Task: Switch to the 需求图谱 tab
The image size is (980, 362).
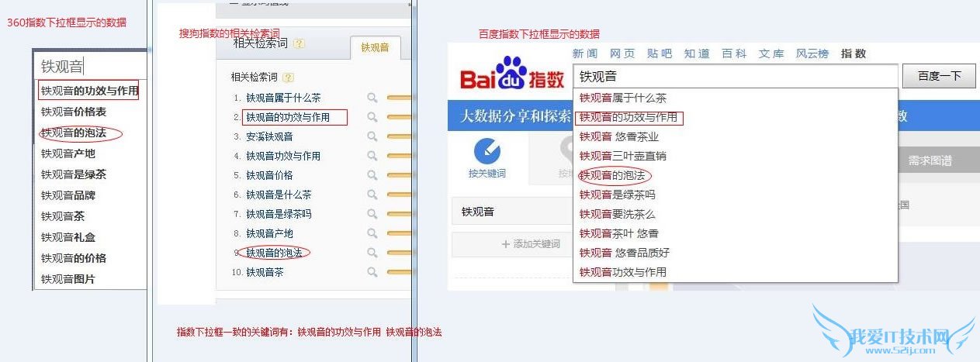Action: (930, 161)
